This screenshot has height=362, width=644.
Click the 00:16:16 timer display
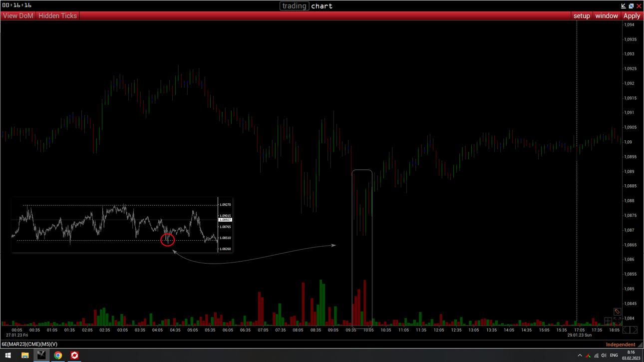[x=17, y=5]
